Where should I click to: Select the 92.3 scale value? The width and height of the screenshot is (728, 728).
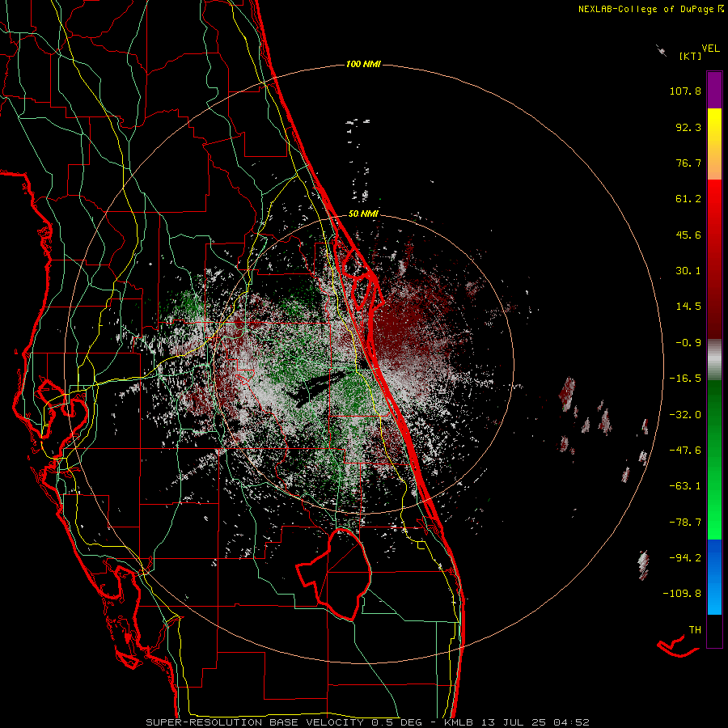pos(688,127)
